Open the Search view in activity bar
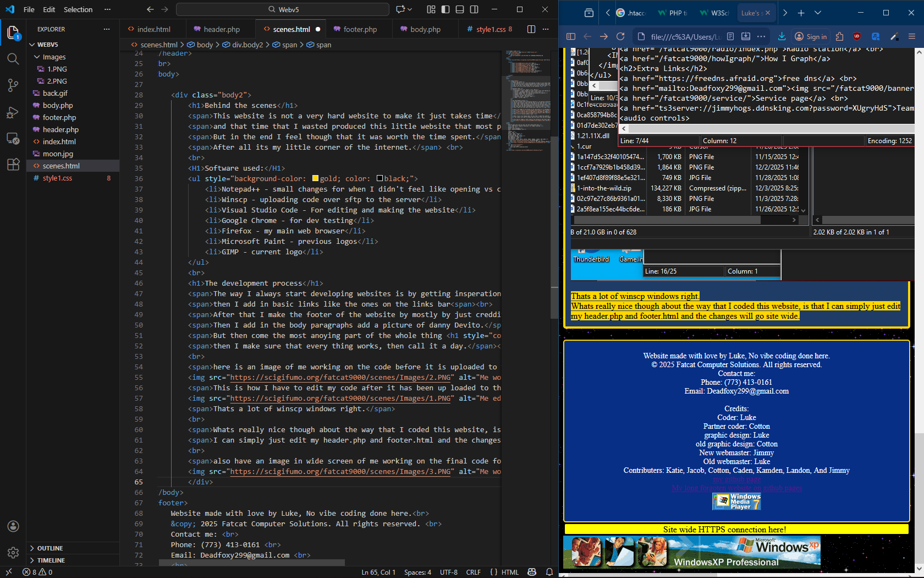Viewport: 924px width, 578px height. pyautogui.click(x=13, y=59)
